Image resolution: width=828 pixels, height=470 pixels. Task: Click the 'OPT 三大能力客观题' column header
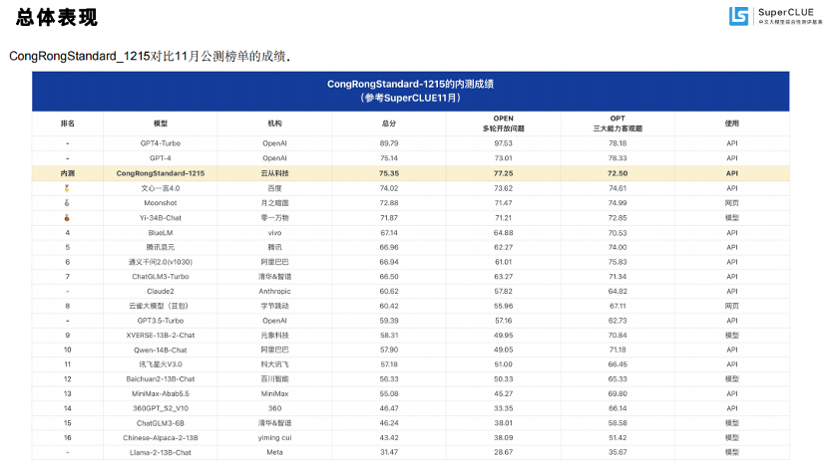(617, 124)
